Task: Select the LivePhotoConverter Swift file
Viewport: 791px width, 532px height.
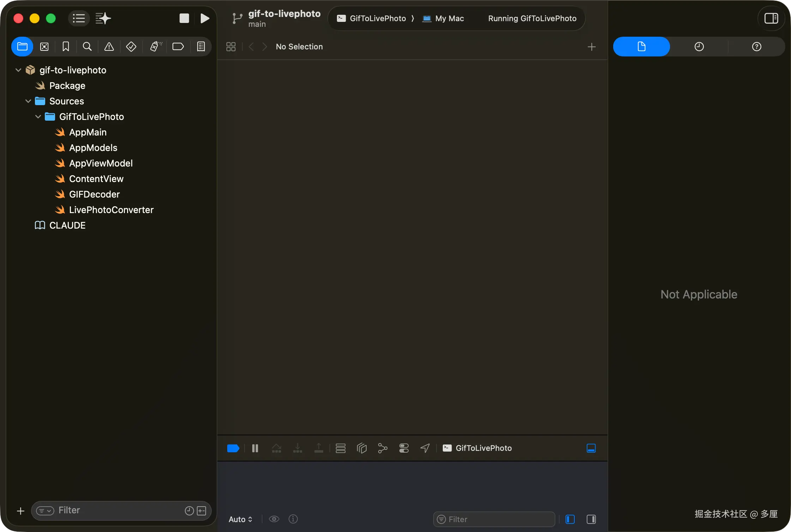Action: (111, 210)
